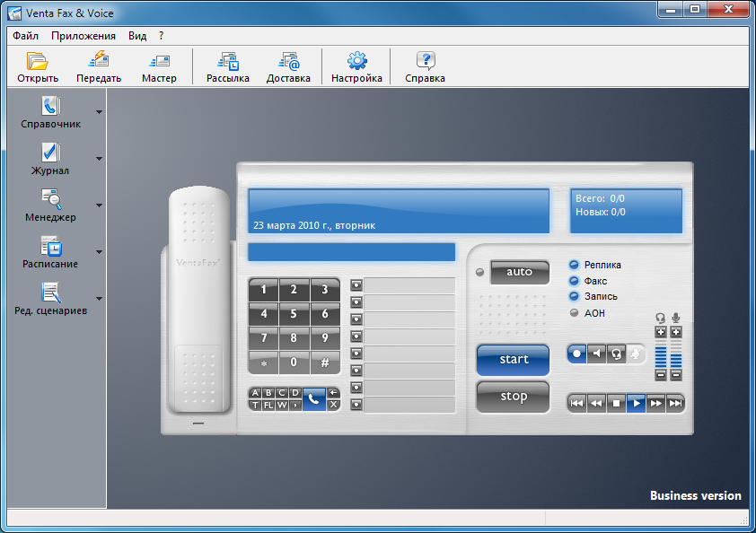The image size is (756, 533).
Task: Click the Передать send fax icon
Action: [x=99, y=61]
